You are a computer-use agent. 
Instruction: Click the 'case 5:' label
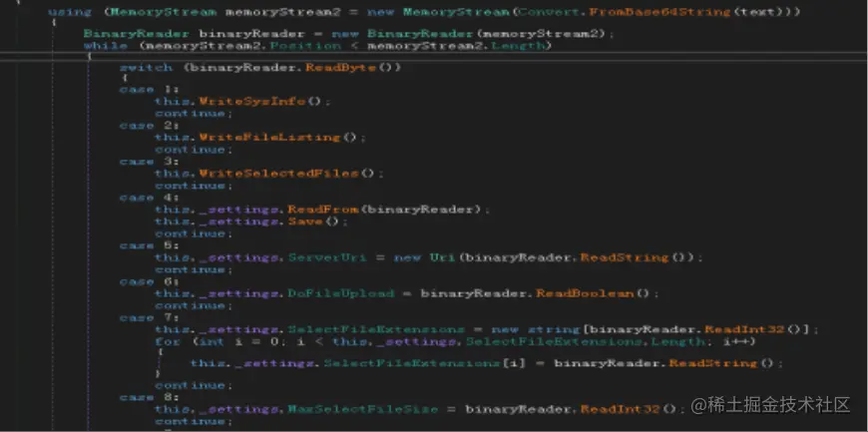point(150,245)
